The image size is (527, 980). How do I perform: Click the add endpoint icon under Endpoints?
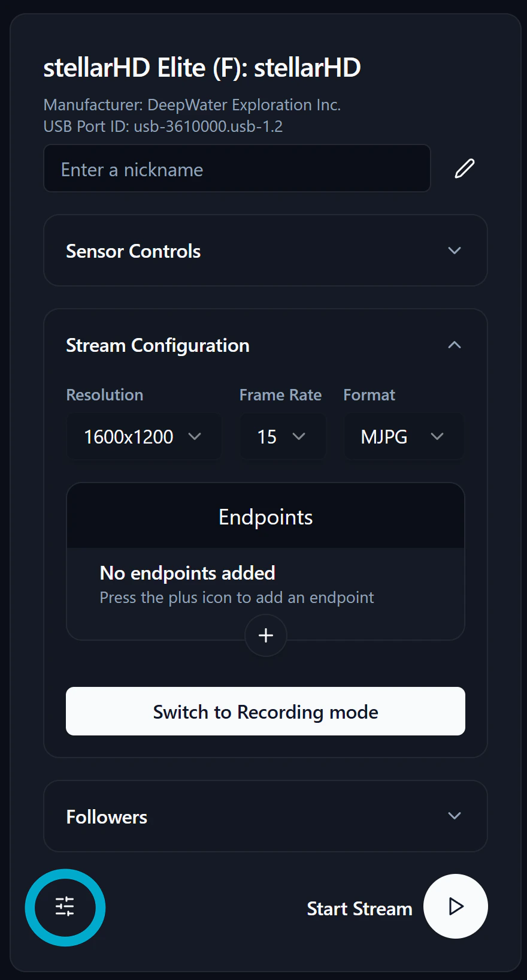pyautogui.click(x=265, y=635)
